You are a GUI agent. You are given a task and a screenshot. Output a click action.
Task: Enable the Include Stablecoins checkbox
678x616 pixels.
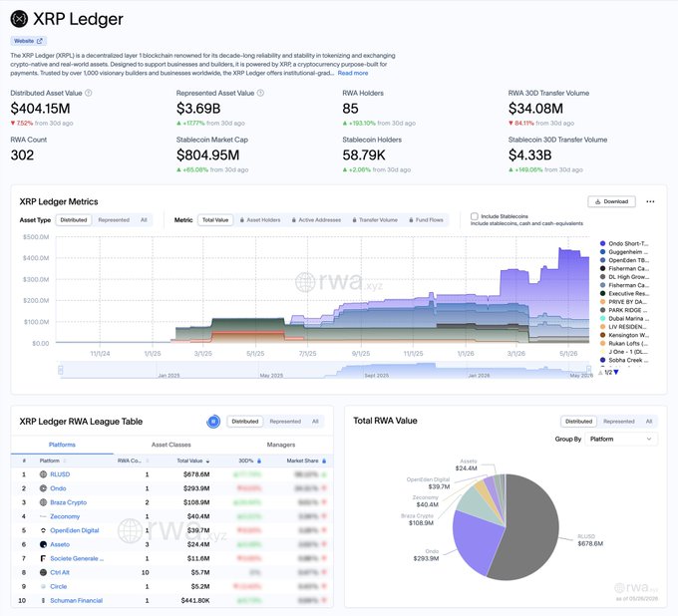click(x=475, y=216)
